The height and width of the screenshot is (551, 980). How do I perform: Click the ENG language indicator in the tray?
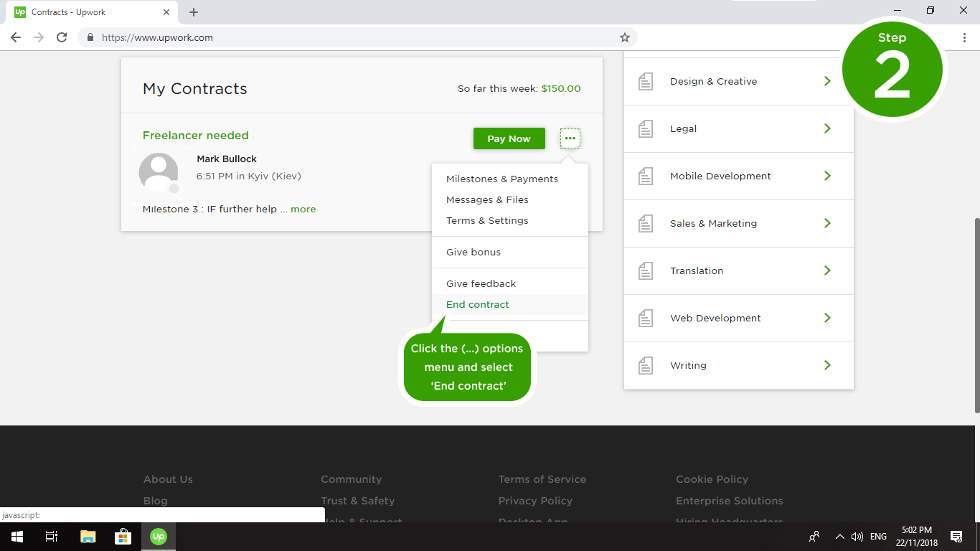[x=878, y=537]
